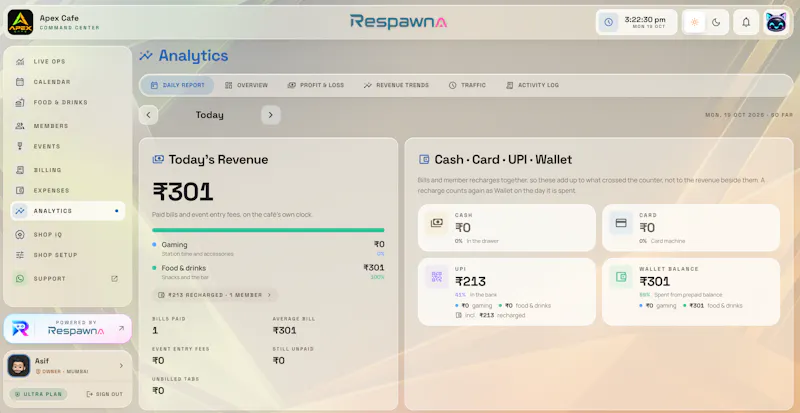Click the Bills Paid value 1
Viewport: 800px width, 413px height.
155,330
